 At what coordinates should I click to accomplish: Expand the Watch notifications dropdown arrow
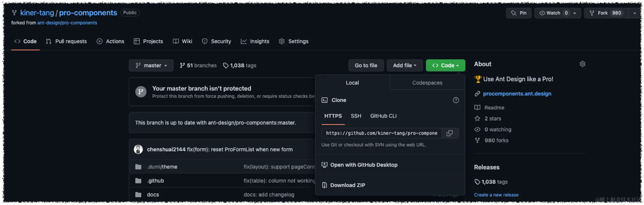pyautogui.click(x=575, y=13)
